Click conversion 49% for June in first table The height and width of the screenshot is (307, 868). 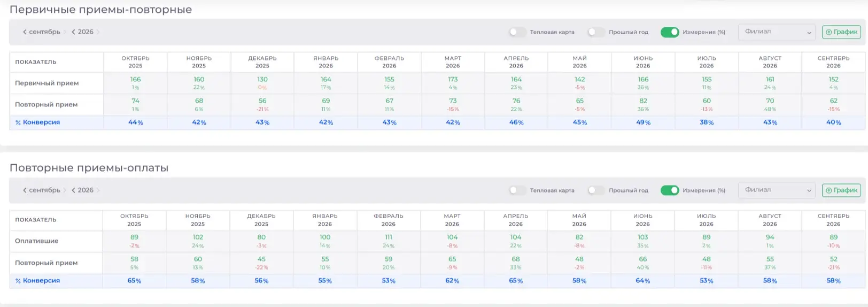coord(644,122)
